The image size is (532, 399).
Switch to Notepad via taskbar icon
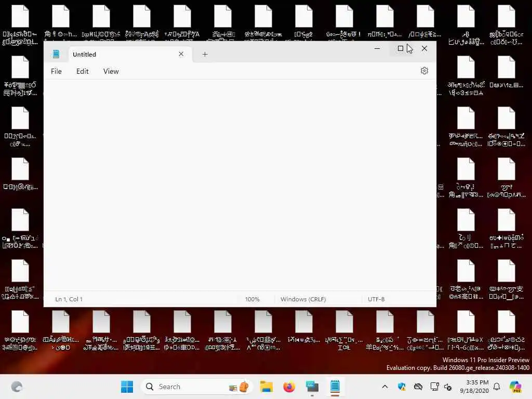(335, 387)
